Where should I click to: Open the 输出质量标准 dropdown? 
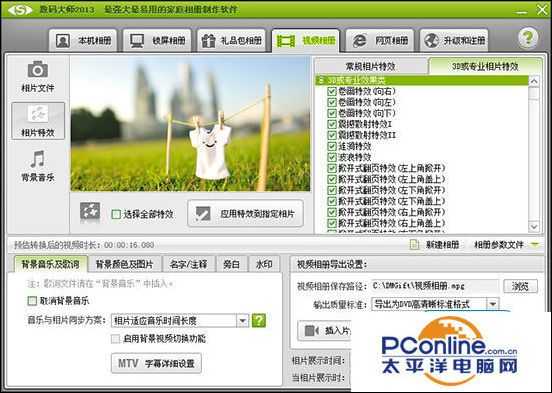[493, 304]
